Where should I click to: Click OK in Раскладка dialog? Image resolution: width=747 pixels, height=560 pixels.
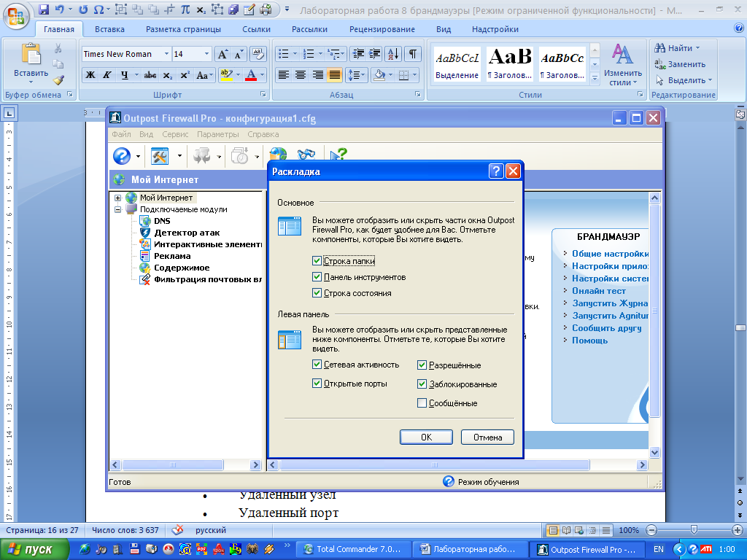[x=426, y=437]
